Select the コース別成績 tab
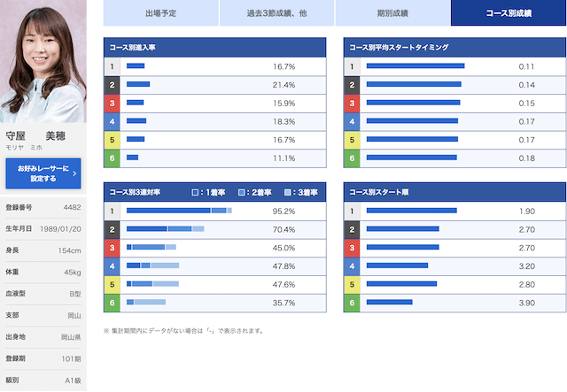The height and width of the screenshot is (392, 567). pyautogui.click(x=508, y=13)
